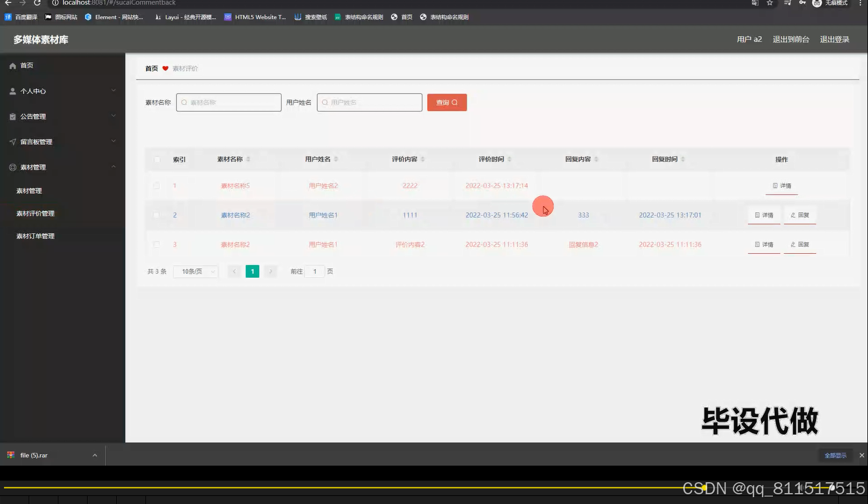Open the 首页 bookmark in bookmarks bar
This screenshot has height=504, width=868.
click(x=402, y=17)
